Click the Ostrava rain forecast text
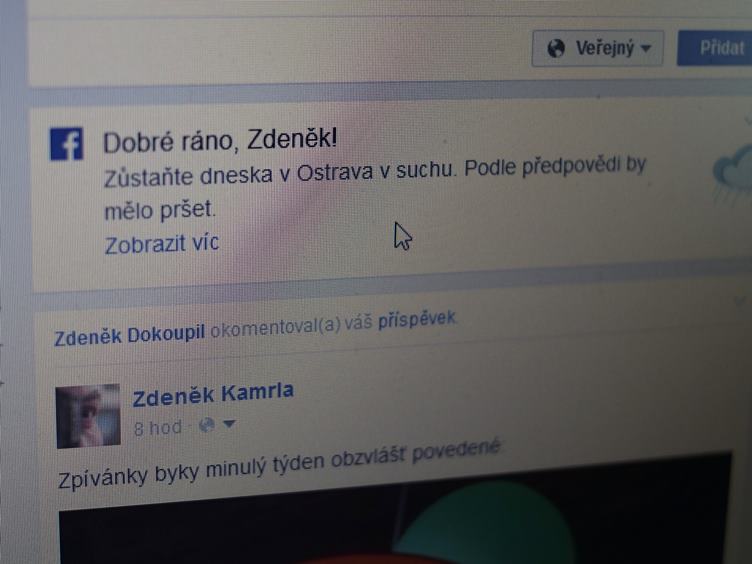This screenshot has height=564, width=752. (x=375, y=189)
